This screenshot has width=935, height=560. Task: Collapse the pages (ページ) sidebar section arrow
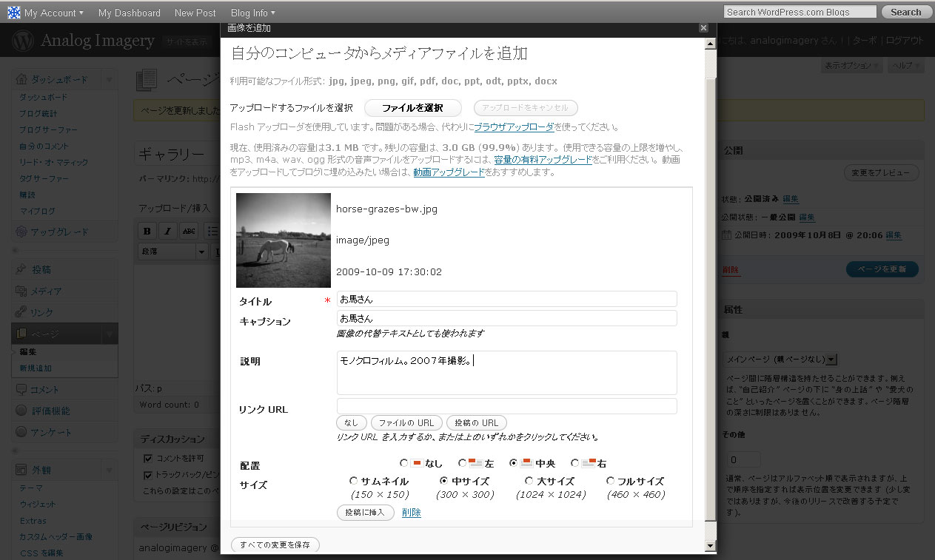pyautogui.click(x=109, y=334)
